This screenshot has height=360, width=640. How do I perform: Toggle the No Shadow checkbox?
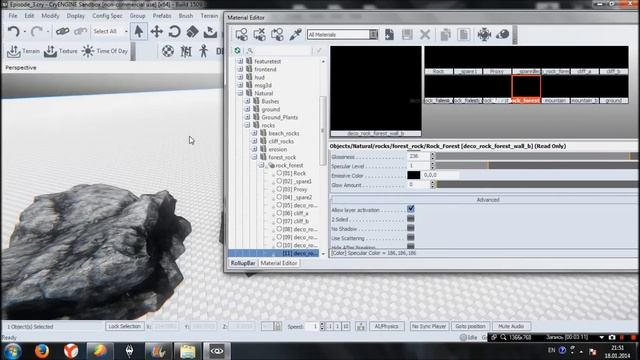point(411,228)
